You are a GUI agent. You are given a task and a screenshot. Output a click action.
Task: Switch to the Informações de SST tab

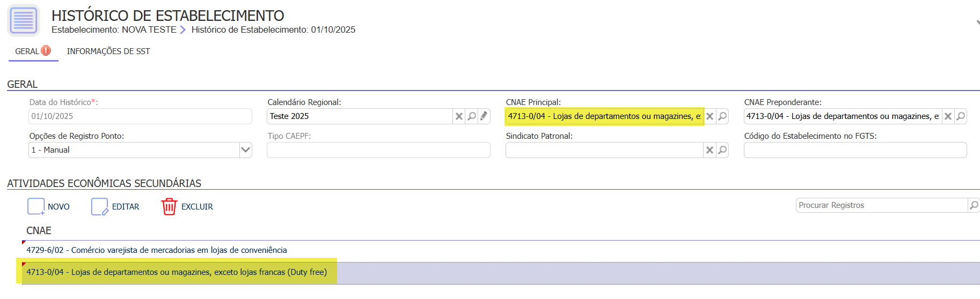[x=108, y=51]
